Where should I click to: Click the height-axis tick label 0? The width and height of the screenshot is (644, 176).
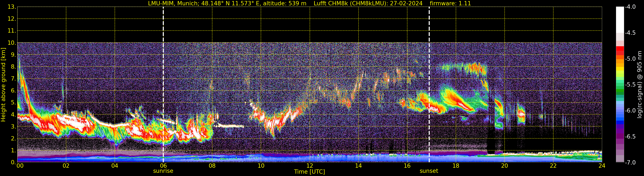[x=13, y=163]
